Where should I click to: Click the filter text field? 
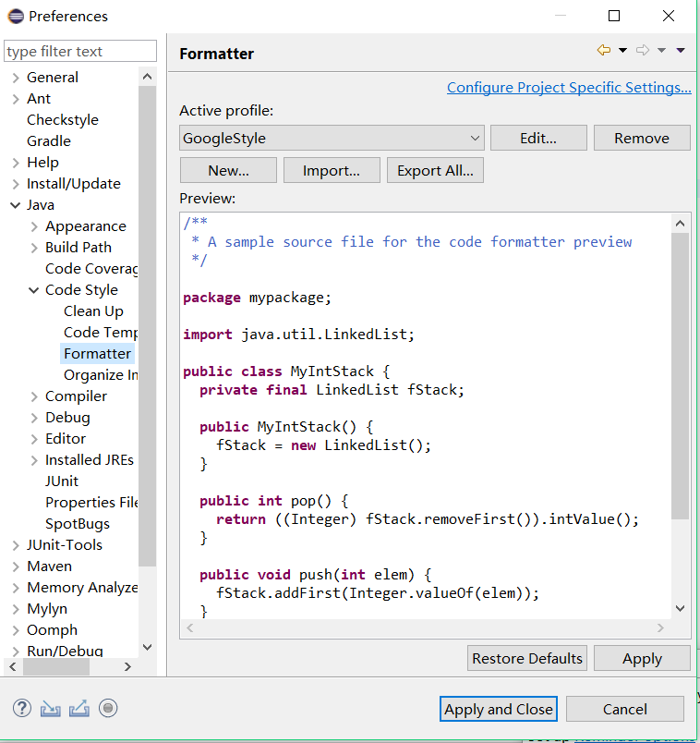coord(80,51)
